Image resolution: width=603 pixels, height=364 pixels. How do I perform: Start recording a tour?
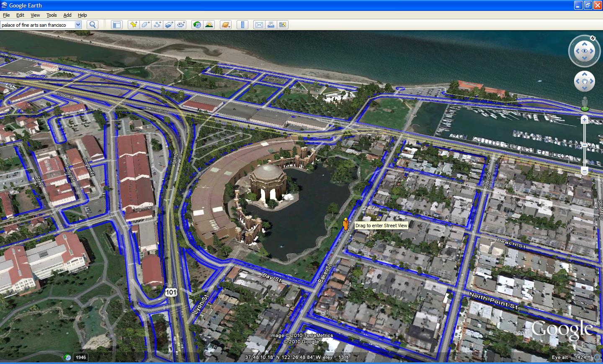(x=181, y=24)
